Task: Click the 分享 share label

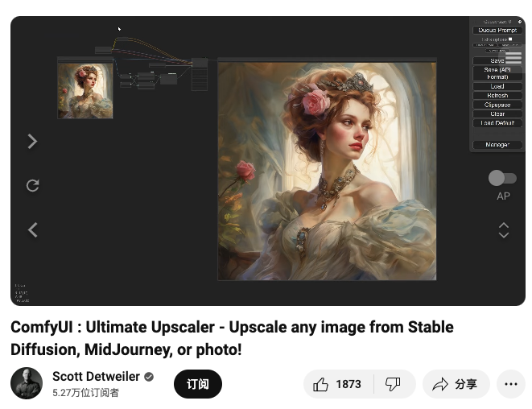Action: pos(466,384)
